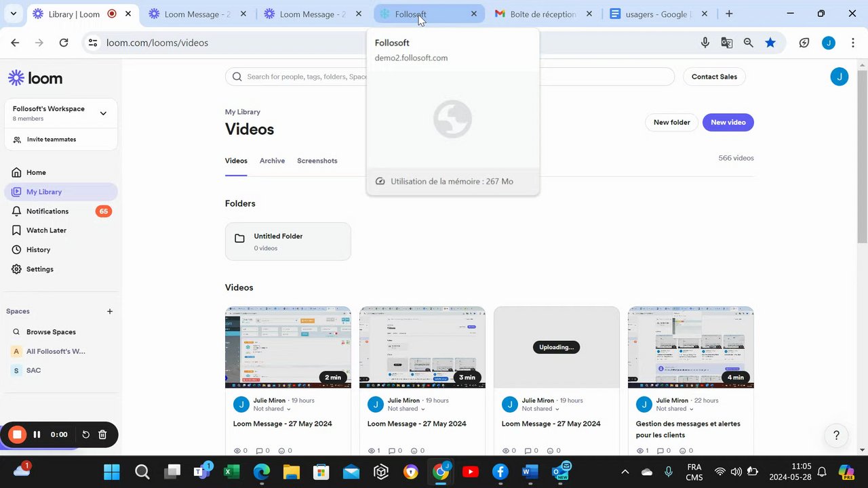Switch to the Boîte de réception Gmail tab
868x488 pixels.
[x=543, y=14]
